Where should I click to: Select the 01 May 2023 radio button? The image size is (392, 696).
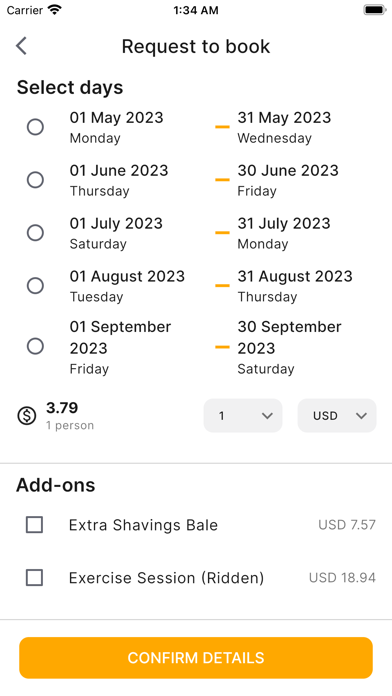click(35, 127)
